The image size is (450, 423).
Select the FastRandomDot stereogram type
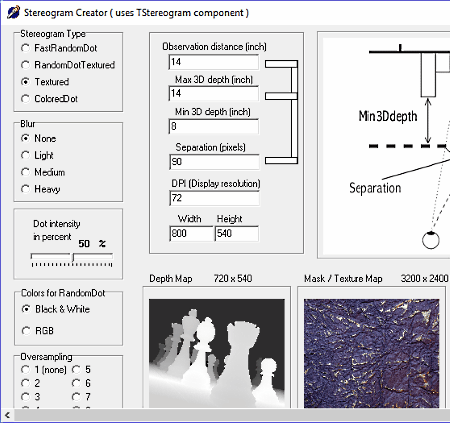click(x=59, y=48)
